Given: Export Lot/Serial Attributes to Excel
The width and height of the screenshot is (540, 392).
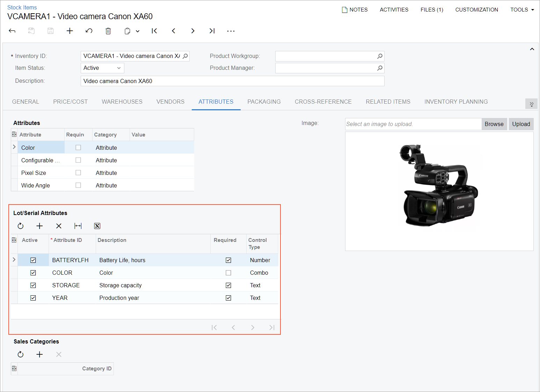Looking at the screenshot, I should click(97, 226).
